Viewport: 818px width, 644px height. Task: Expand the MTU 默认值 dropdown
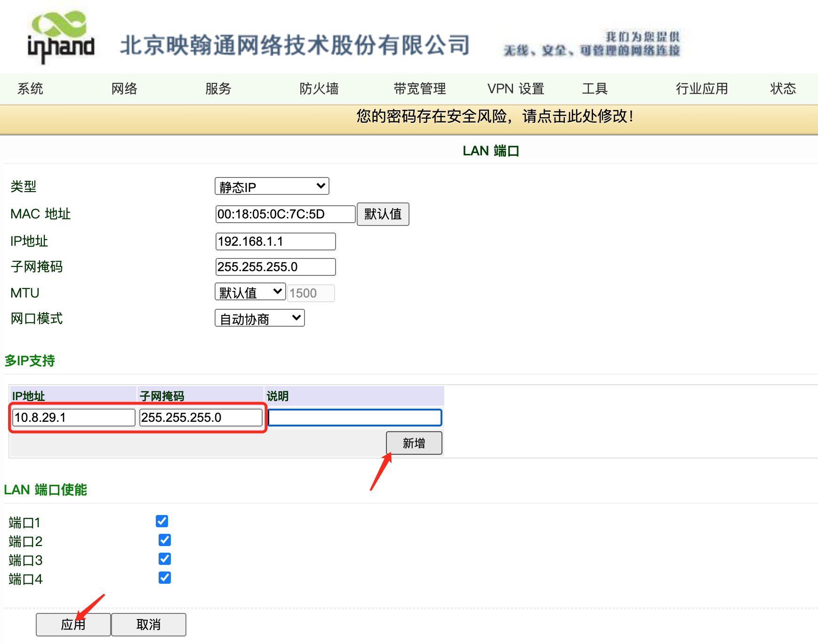coord(250,292)
